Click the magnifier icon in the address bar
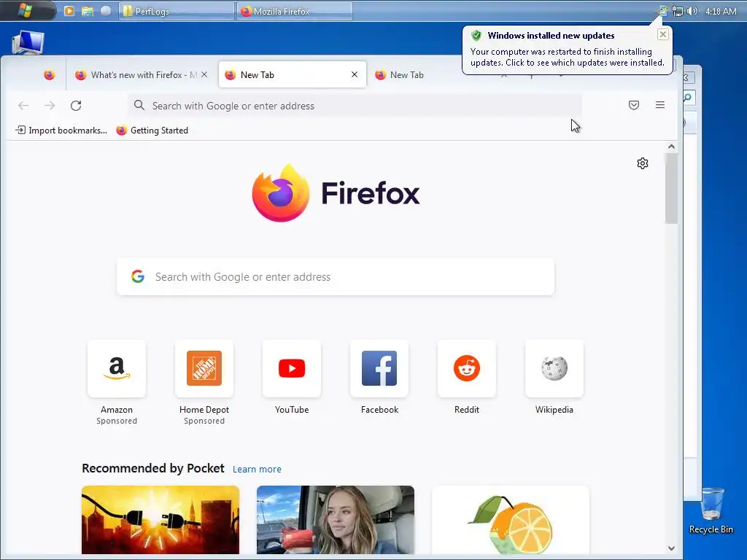 coord(139,105)
